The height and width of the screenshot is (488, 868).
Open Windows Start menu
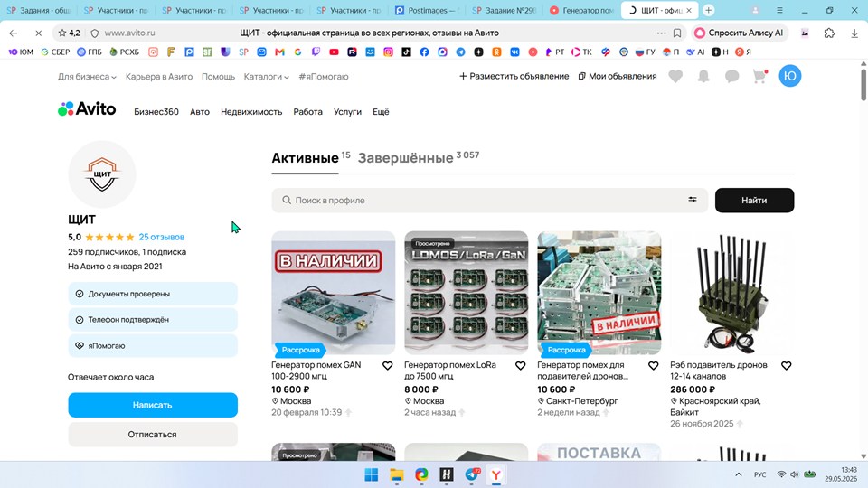click(372, 474)
